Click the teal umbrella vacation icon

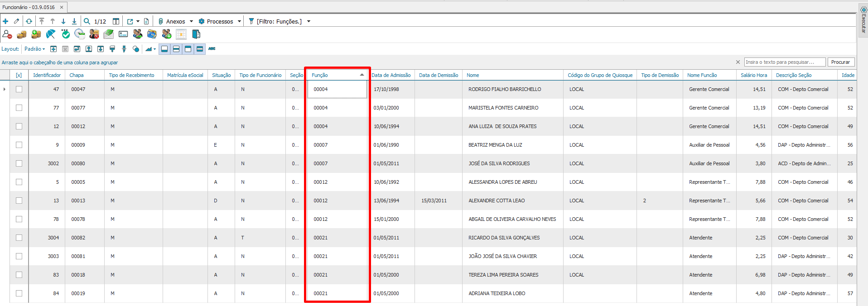click(51, 34)
